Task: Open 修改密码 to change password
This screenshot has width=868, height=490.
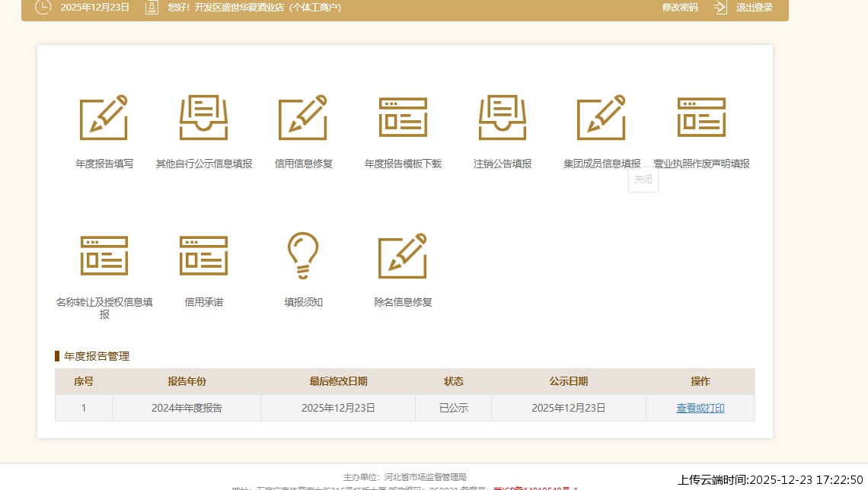Action: [x=679, y=8]
